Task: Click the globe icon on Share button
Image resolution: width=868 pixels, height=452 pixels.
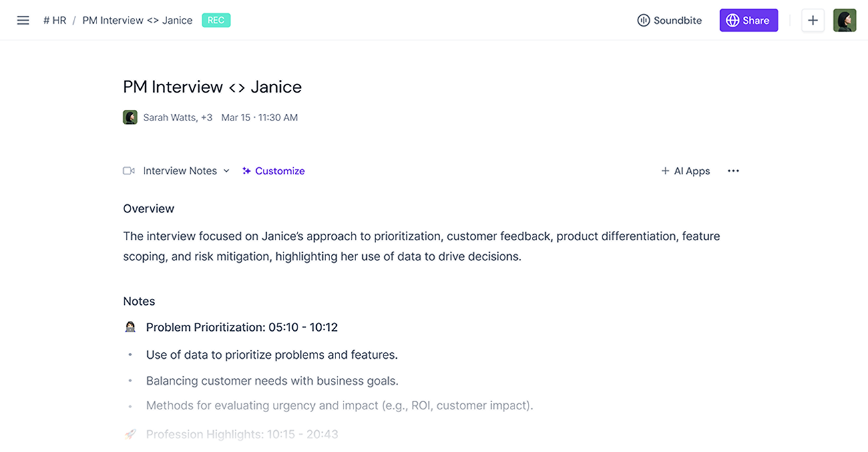Action: pyautogui.click(x=733, y=21)
